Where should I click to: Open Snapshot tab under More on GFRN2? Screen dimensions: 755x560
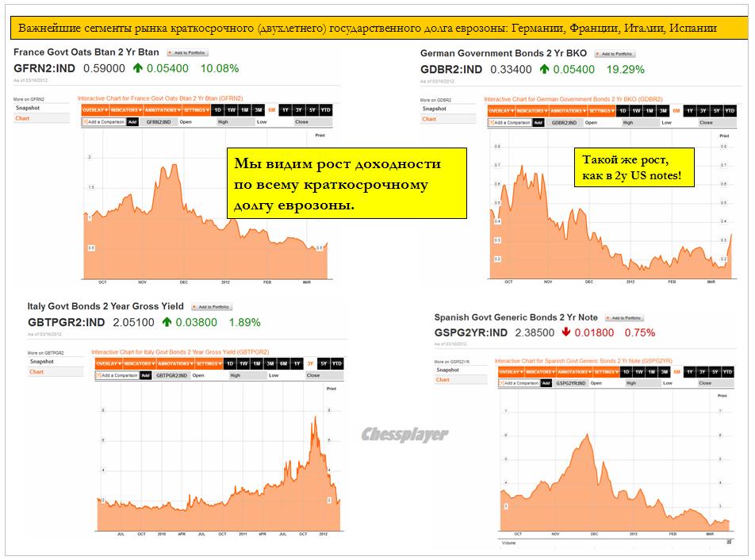[26, 108]
